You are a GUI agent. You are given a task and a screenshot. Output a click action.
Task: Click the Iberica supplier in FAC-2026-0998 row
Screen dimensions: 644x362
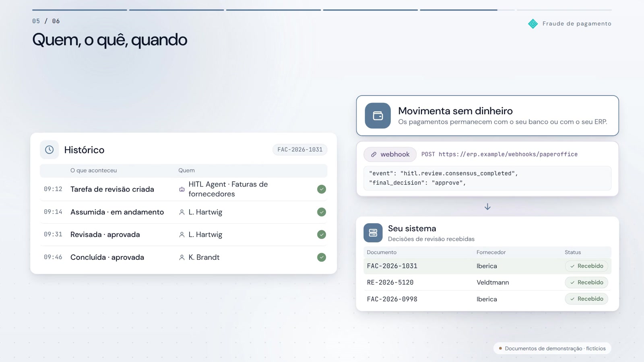487,299
